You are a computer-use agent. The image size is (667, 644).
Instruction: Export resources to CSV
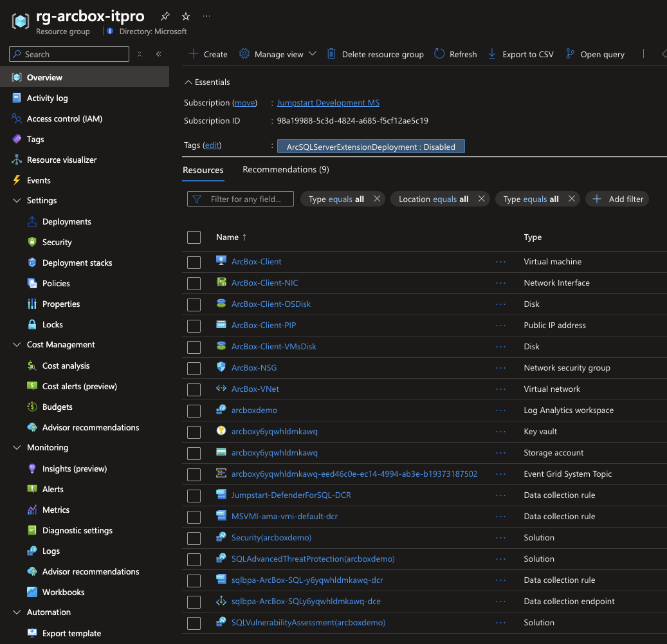520,54
